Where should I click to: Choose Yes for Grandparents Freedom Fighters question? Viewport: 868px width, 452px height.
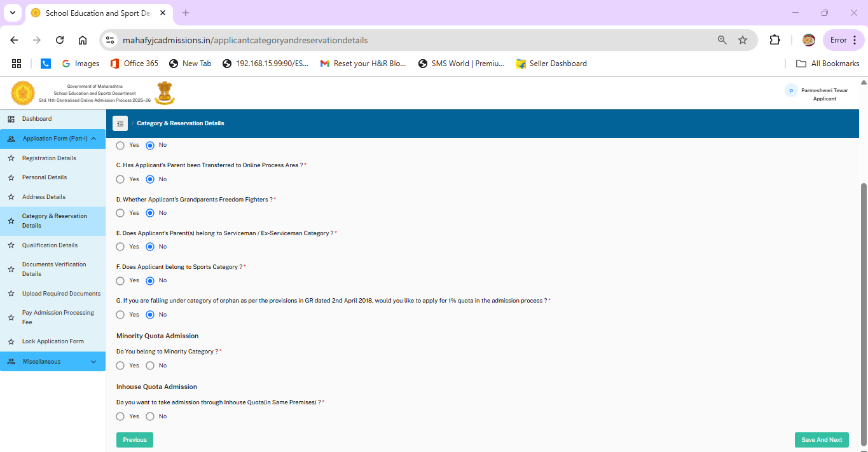tap(120, 213)
